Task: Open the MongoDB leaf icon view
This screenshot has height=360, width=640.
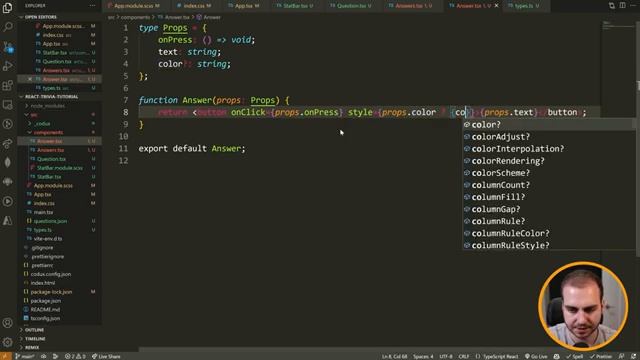Action: [x=7, y=162]
